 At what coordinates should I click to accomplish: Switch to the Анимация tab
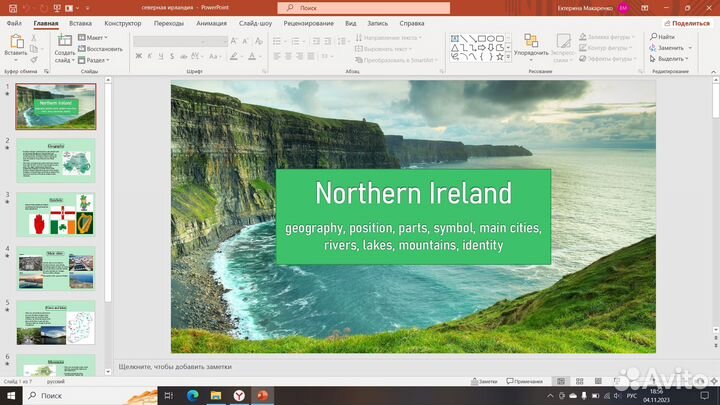click(211, 22)
